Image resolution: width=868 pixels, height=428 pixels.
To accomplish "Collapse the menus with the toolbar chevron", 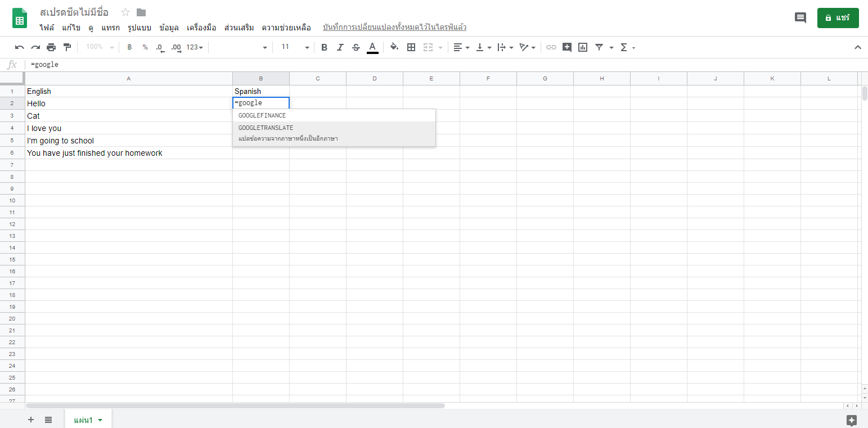I will click(x=858, y=47).
